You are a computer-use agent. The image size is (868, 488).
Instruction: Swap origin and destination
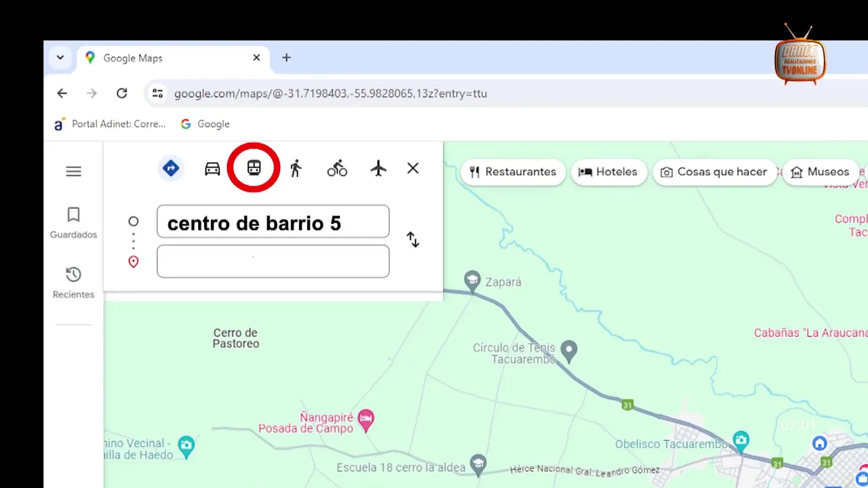click(413, 239)
